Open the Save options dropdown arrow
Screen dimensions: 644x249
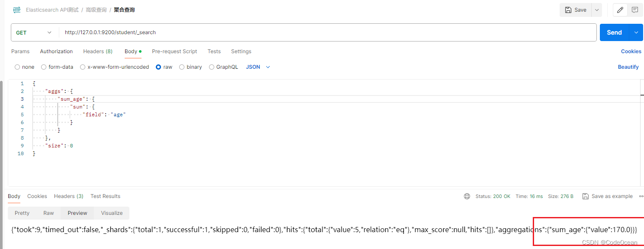(597, 10)
